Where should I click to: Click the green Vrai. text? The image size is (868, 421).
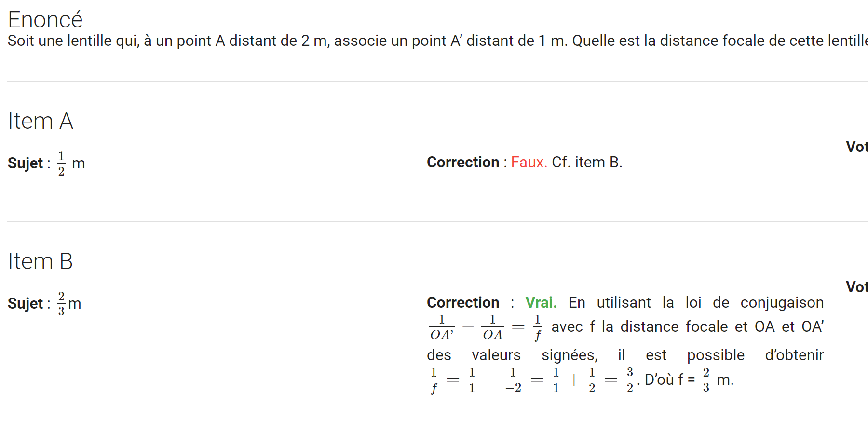click(x=541, y=302)
